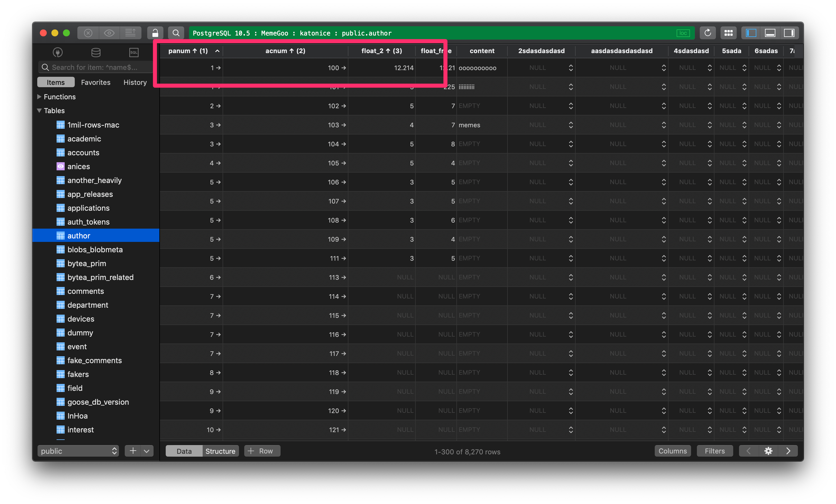Open the SQL query editor icon
836x504 pixels.
coord(133,52)
